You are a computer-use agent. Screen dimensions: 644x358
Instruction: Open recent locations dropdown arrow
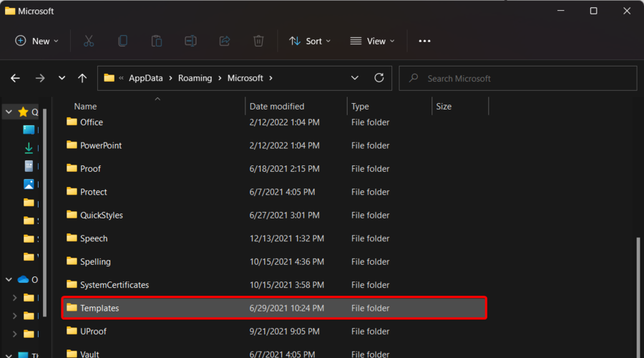click(x=62, y=78)
